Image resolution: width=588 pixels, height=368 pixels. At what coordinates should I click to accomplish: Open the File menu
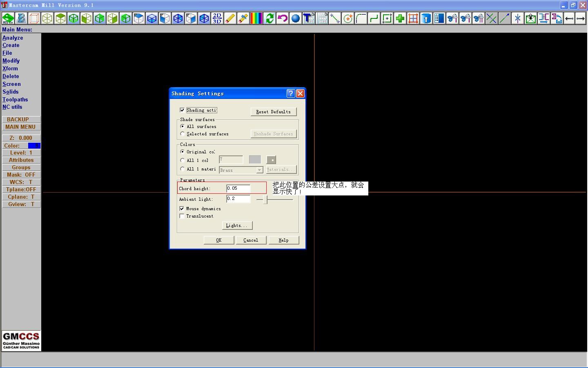pos(7,53)
